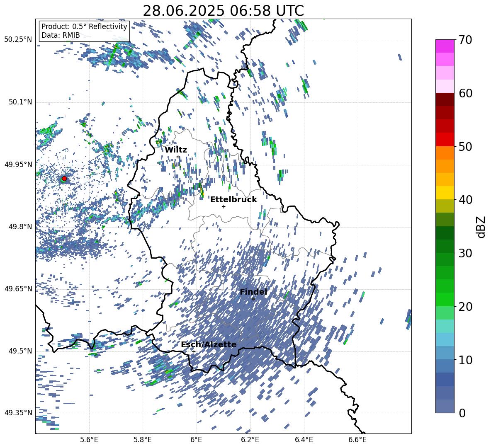Click the plot title 28.06.2025 06:58 UTC
The width and height of the screenshot is (491, 448).
[223, 11]
